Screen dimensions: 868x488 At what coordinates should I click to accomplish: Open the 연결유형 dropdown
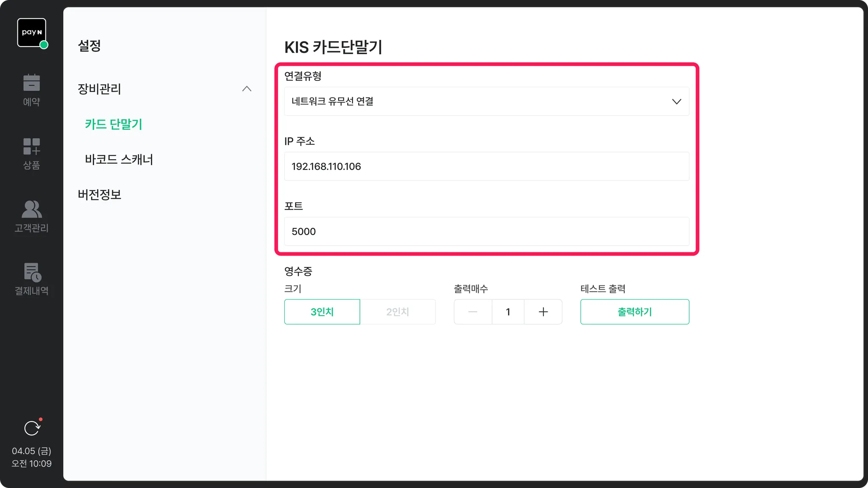(486, 102)
